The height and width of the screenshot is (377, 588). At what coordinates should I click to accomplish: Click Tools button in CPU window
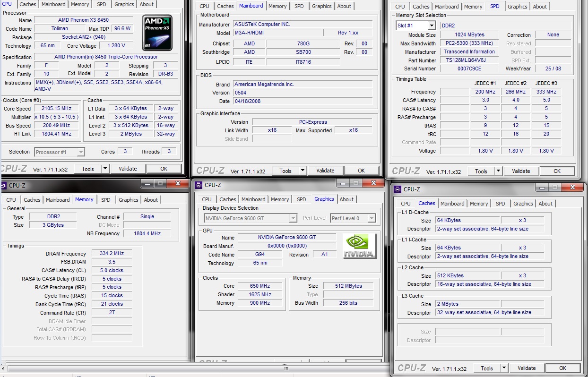[88, 169]
